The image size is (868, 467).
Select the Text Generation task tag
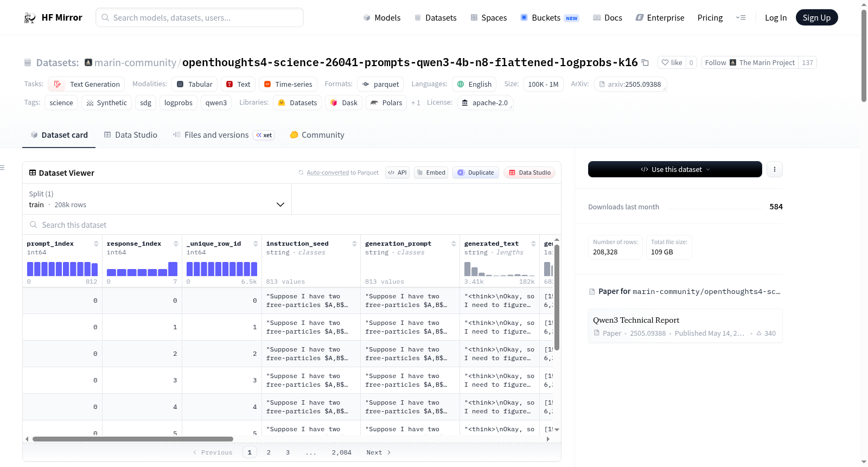point(86,84)
